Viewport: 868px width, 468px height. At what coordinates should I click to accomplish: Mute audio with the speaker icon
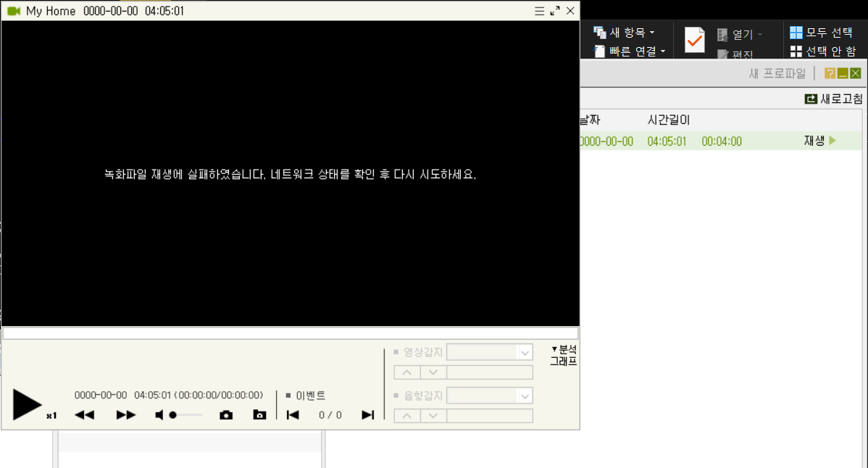159,415
